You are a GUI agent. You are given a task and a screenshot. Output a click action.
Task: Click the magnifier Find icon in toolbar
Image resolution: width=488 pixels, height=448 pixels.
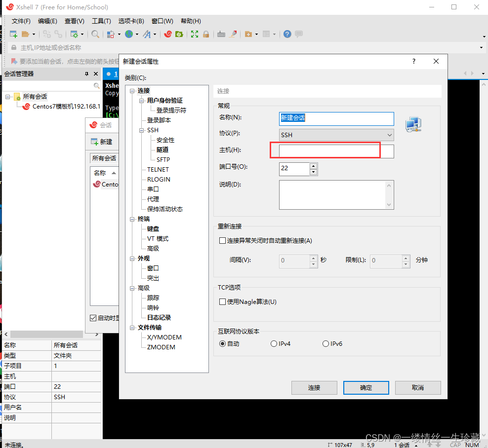pos(95,34)
